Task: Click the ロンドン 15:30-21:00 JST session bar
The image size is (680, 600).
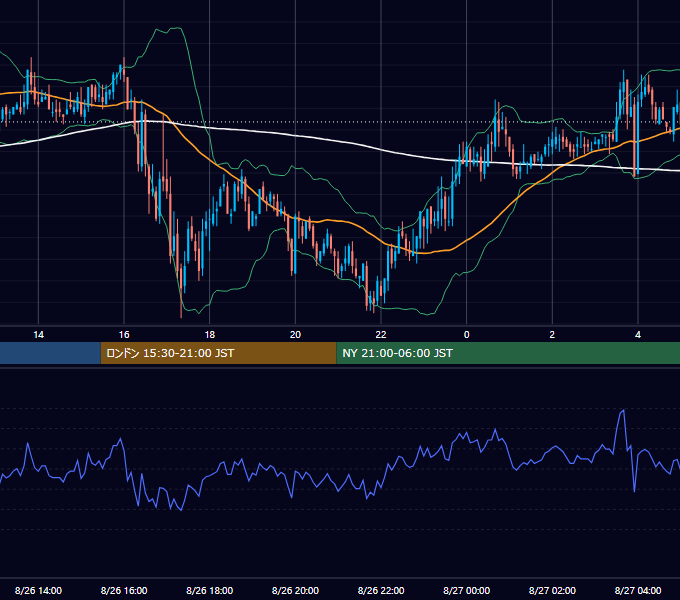Action: pyautogui.click(x=218, y=353)
